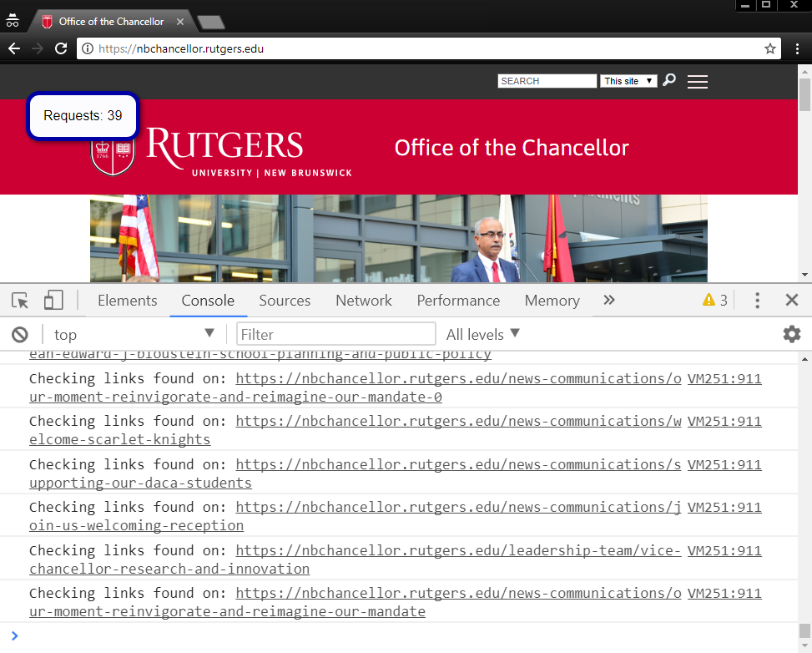Click the page vertical scrollbar thumb

[804, 94]
